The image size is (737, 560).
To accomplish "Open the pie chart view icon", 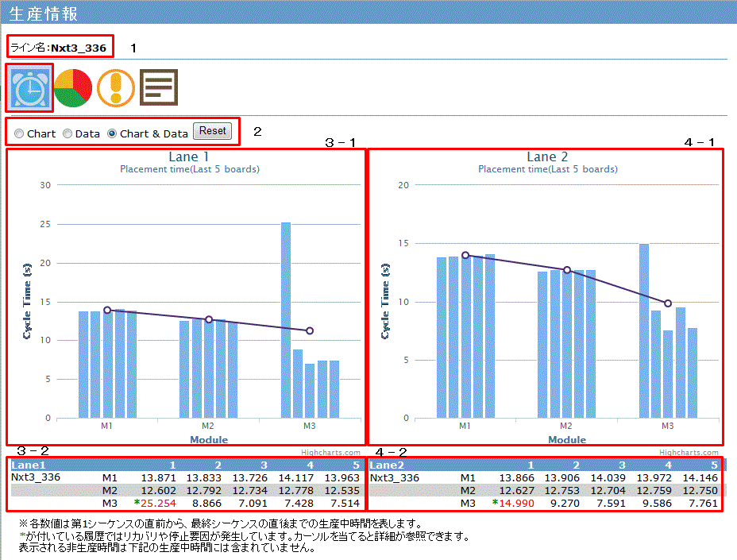I will click(x=74, y=87).
